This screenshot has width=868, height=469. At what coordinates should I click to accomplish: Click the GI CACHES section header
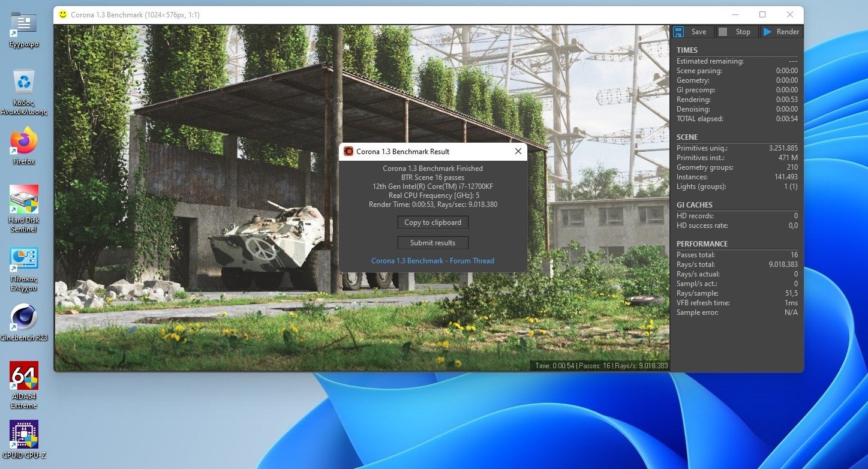(x=695, y=205)
